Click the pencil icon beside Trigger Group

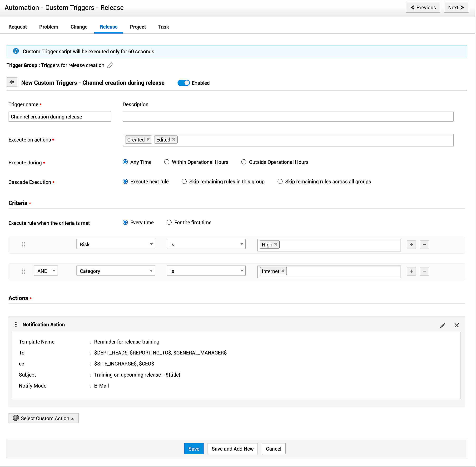(x=110, y=65)
